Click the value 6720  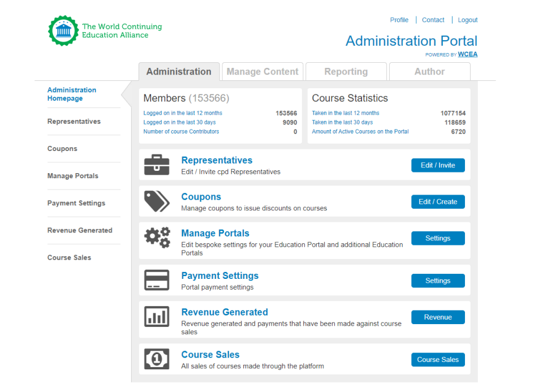pyautogui.click(x=458, y=132)
